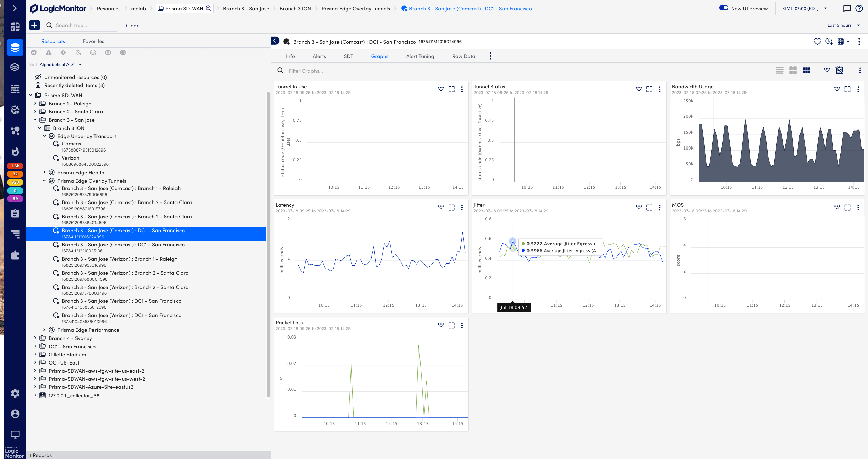This screenshot has height=459, width=868.
Task: Toggle the muted bell SDT filter
Action: [78, 53]
